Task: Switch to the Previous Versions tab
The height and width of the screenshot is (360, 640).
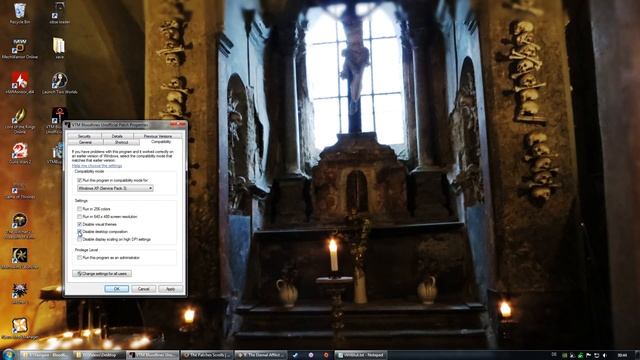Action: [x=158, y=136]
